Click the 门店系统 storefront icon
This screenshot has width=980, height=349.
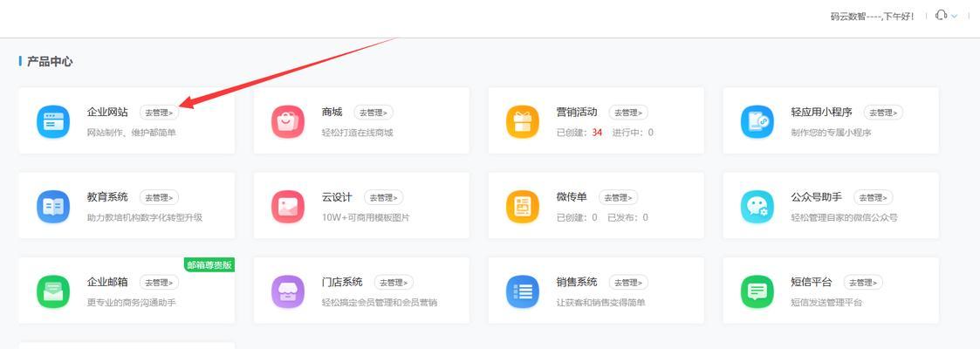[x=288, y=291]
